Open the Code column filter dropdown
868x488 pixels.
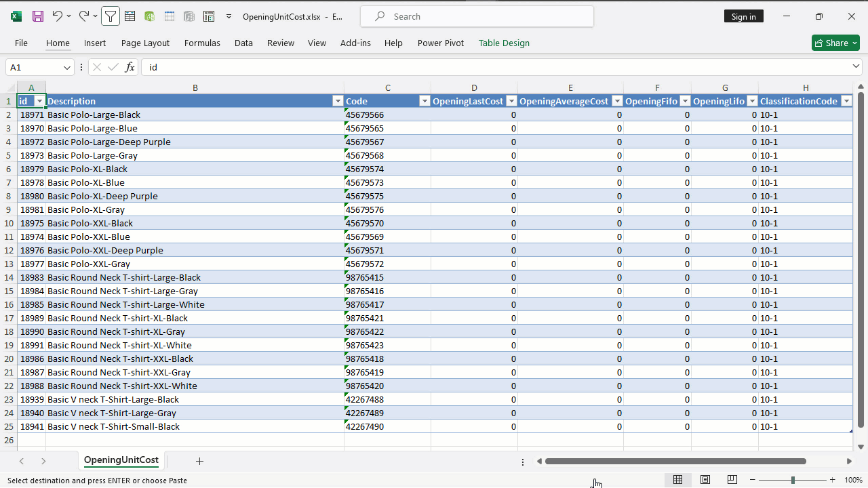(x=425, y=101)
